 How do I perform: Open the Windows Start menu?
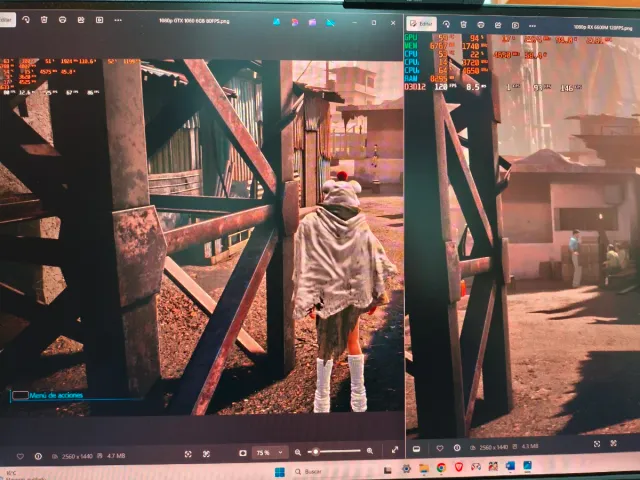click(280, 473)
